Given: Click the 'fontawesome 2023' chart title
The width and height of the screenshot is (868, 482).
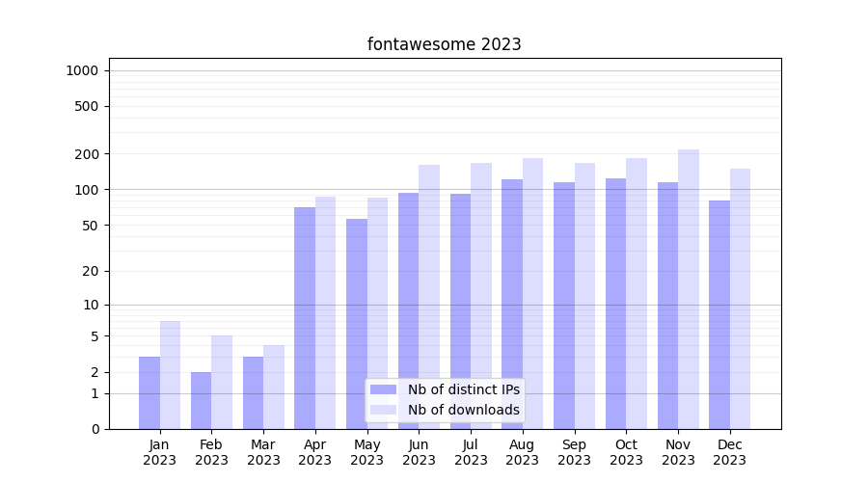Looking at the screenshot, I should pos(445,44).
